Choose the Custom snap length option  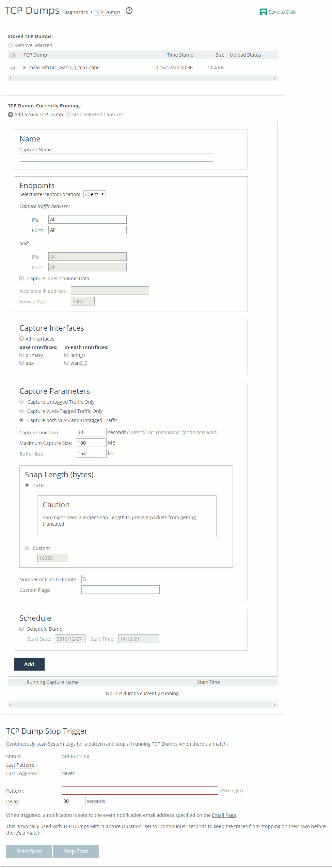point(27,548)
